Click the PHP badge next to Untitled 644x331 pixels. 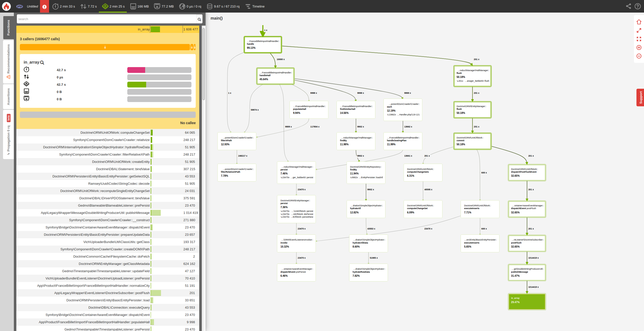20,7
